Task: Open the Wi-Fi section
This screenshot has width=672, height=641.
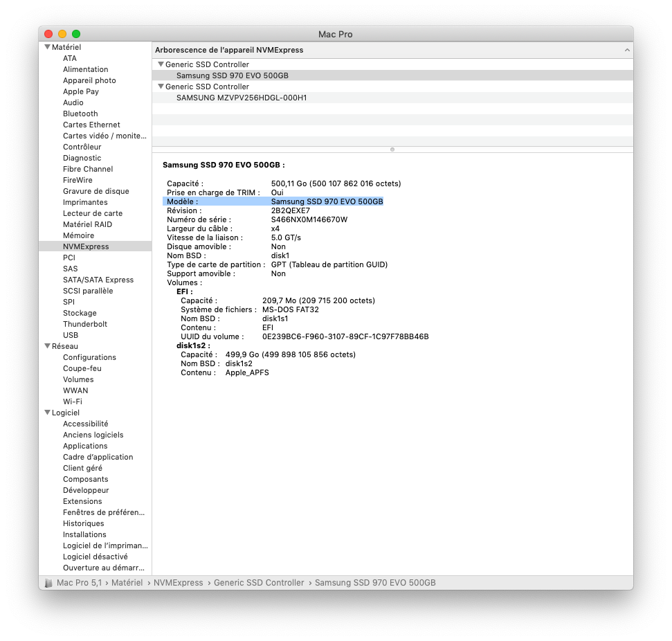Action: (73, 401)
